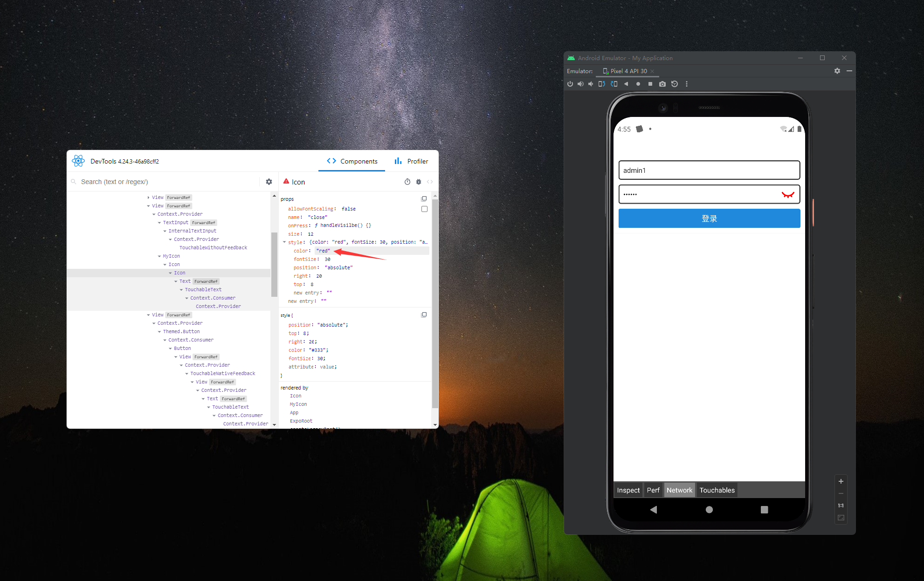The width and height of the screenshot is (924, 581).
Task: Take emulator screenshot with camera icon
Action: (x=662, y=84)
